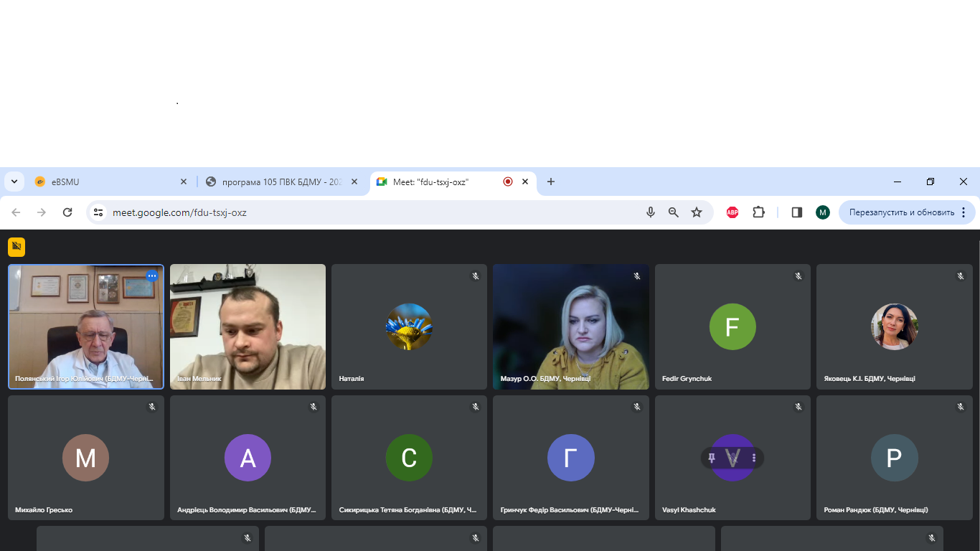Viewport: 980px width, 551px height.
Task: Bookmark this page with star icon
Action: click(697, 212)
